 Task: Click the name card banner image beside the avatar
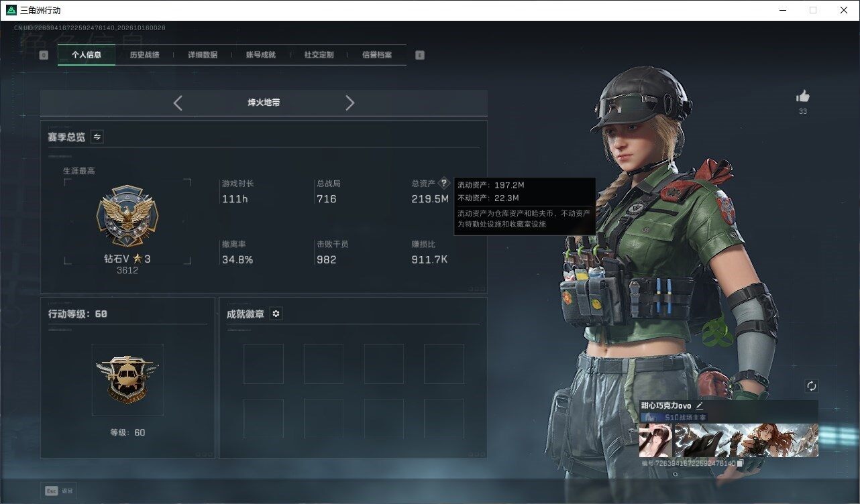(x=745, y=440)
